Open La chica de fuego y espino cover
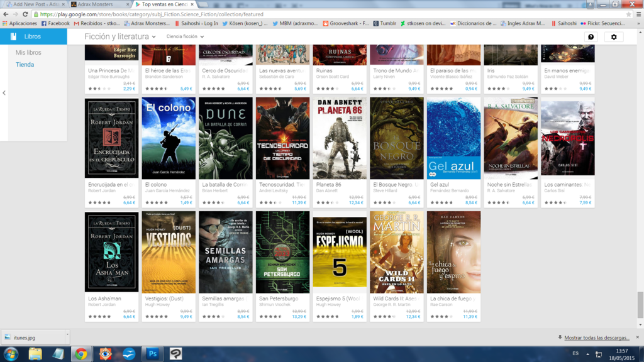Screen dimensions: 644x362 [x=453, y=252]
